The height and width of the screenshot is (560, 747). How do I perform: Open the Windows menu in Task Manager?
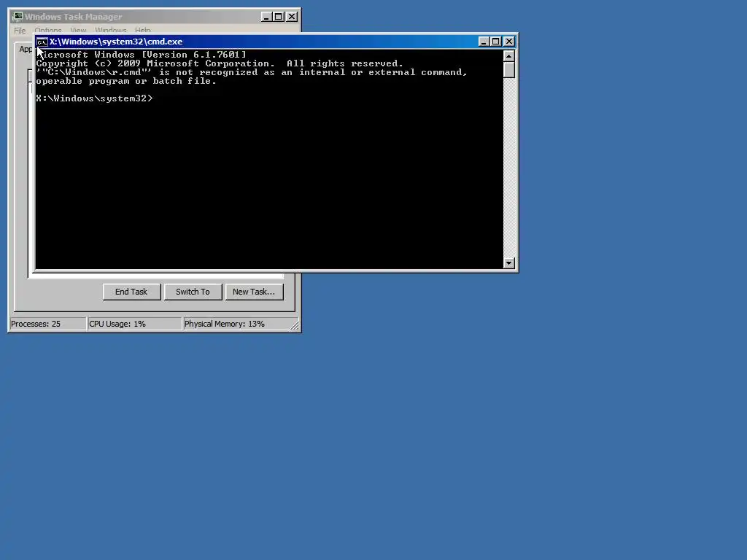tap(111, 31)
